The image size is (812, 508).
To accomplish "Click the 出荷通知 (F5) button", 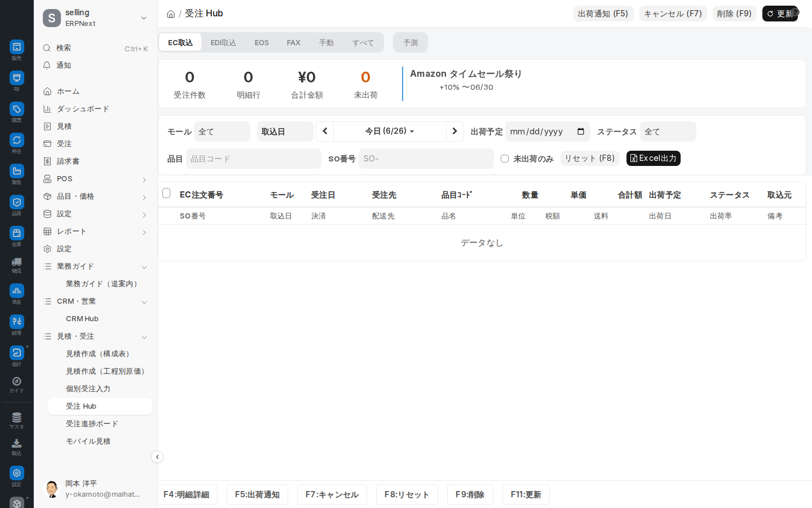I will [x=603, y=14].
